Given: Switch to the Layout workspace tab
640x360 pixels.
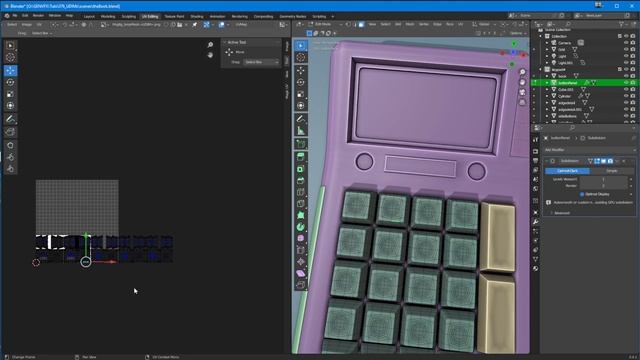Looking at the screenshot, I should (x=89, y=16).
